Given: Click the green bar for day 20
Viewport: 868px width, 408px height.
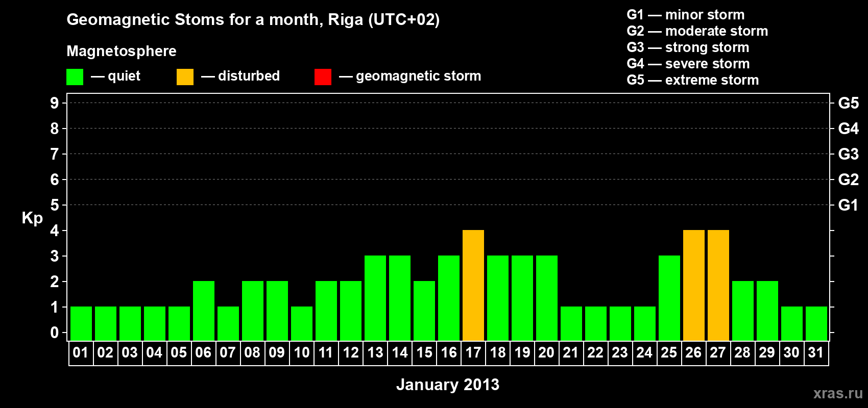Looking at the screenshot, I should 547,298.
